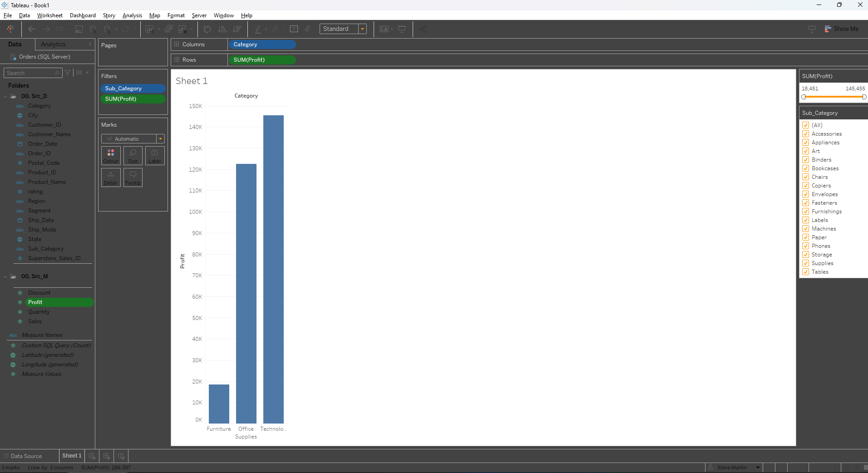Click the Presentation Mode icon
Viewport: 868px width, 473px height.
tap(402, 29)
